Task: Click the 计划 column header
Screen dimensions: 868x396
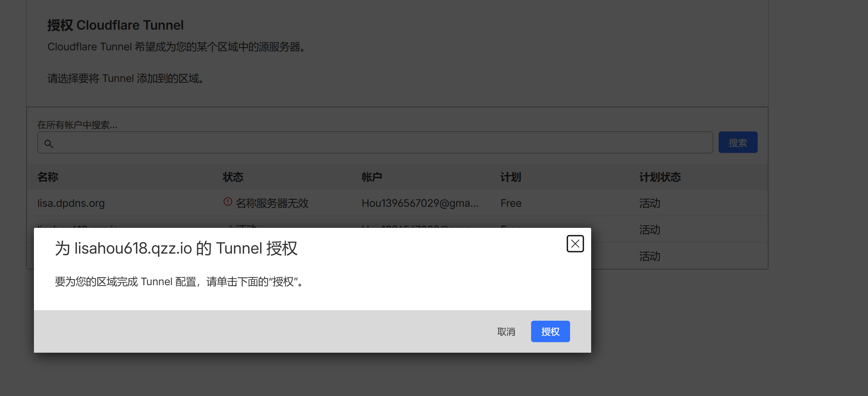Action: pyautogui.click(x=510, y=177)
